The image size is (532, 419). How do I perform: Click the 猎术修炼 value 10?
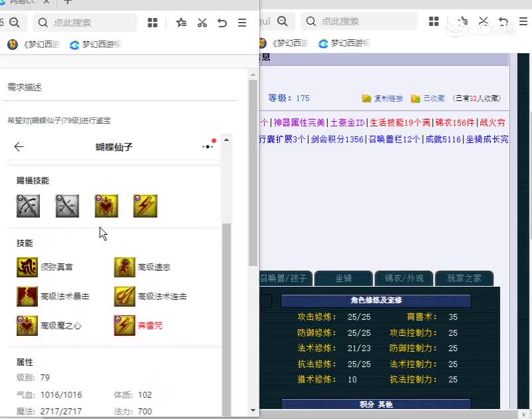(352, 379)
